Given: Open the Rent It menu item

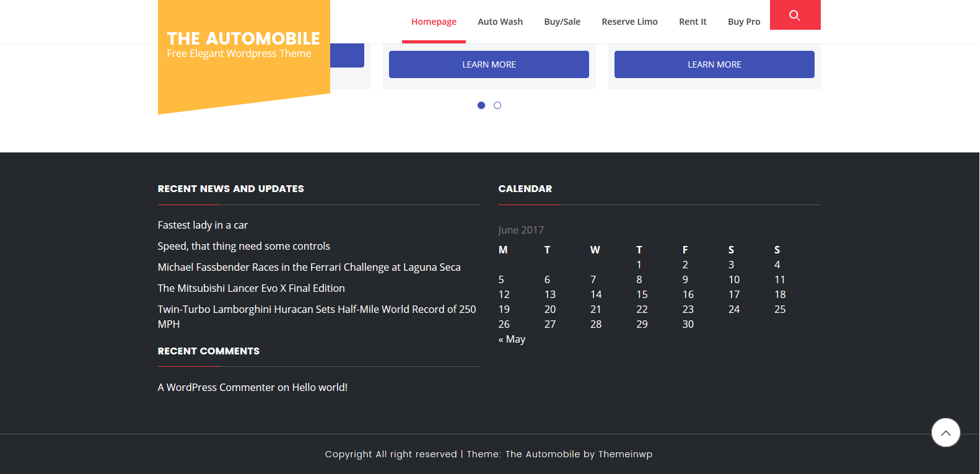Looking at the screenshot, I should [693, 22].
